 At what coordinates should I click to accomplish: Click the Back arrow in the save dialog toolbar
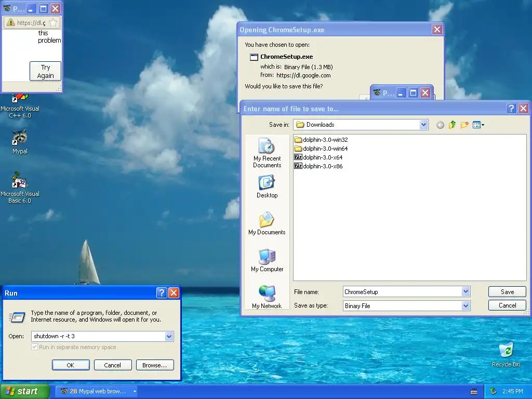point(440,125)
